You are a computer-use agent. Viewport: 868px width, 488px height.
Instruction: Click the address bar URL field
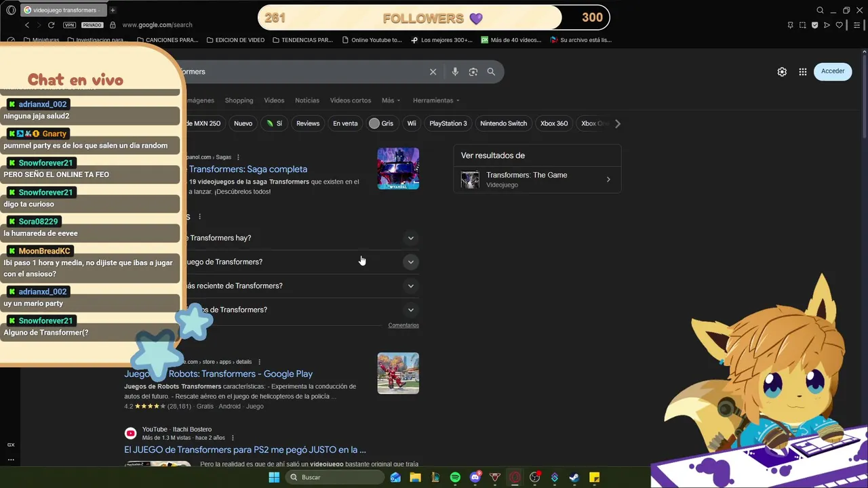[x=157, y=25]
